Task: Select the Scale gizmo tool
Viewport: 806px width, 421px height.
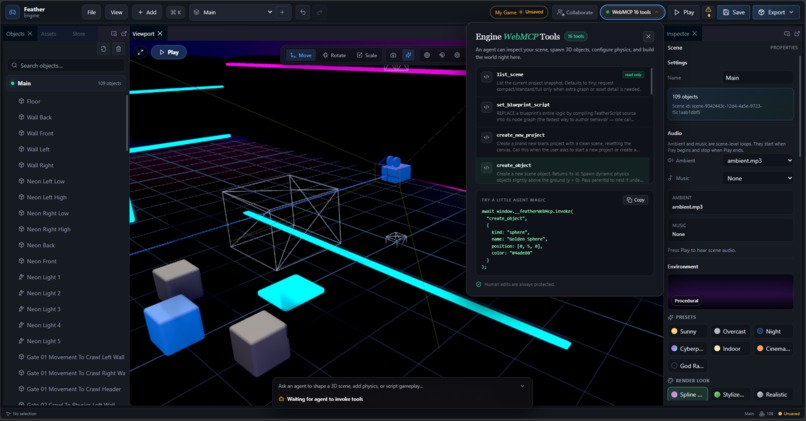Action: (x=367, y=55)
